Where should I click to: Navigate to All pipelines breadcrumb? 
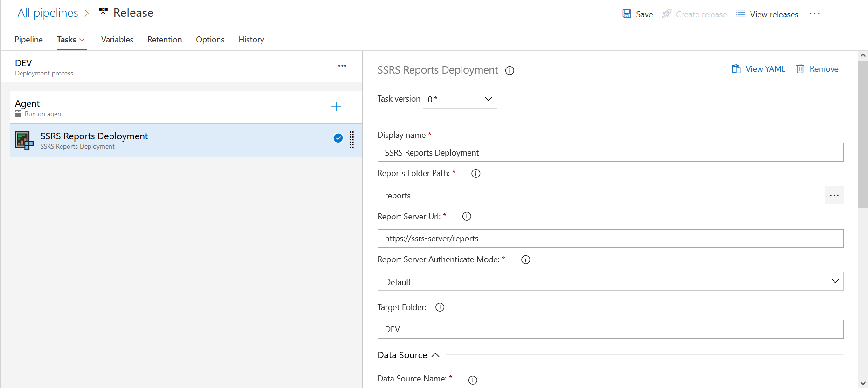tap(48, 13)
